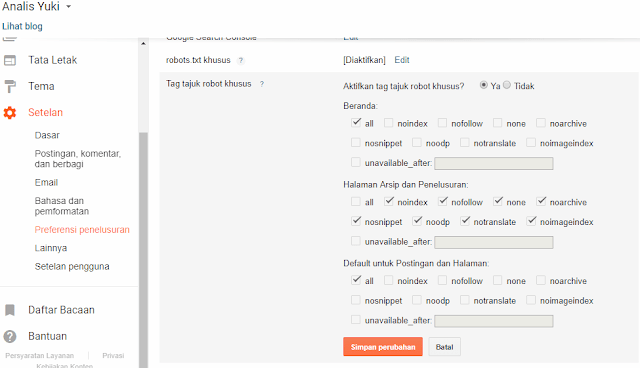Image resolution: width=640 pixels, height=368 pixels.
Task: Uncheck Halaman Arsip none checkbox
Action: 498,202
